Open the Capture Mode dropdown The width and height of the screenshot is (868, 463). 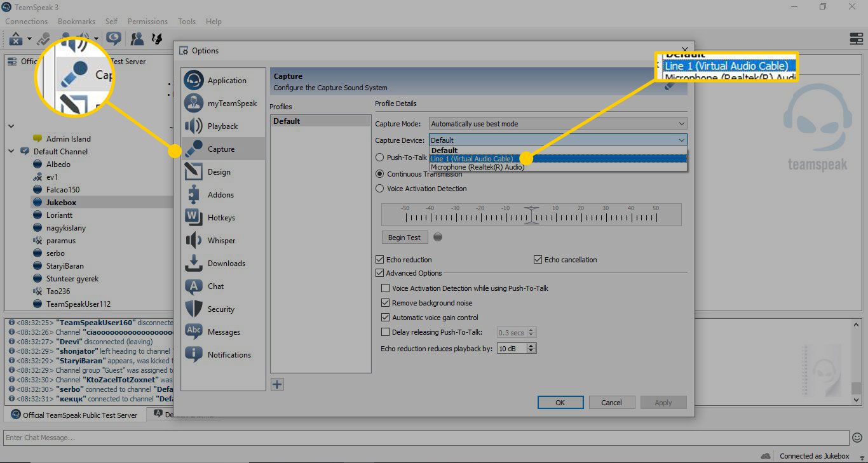point(558,124)
